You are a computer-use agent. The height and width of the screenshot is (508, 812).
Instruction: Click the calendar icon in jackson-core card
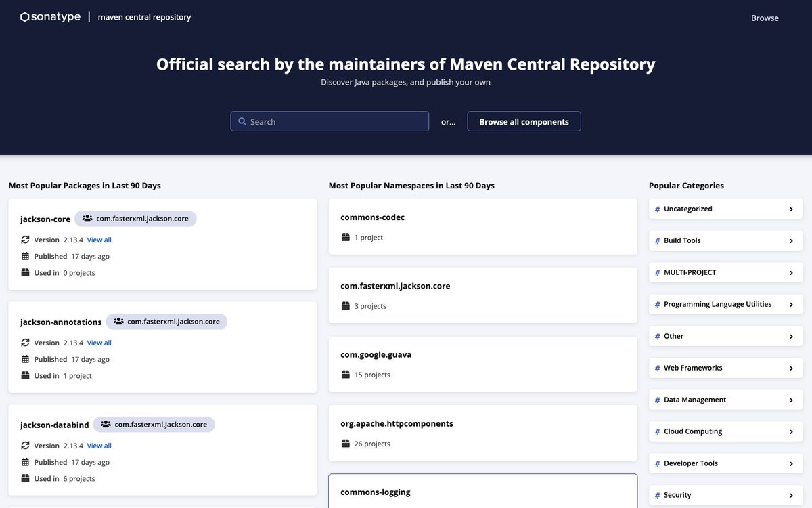[25, 256]
